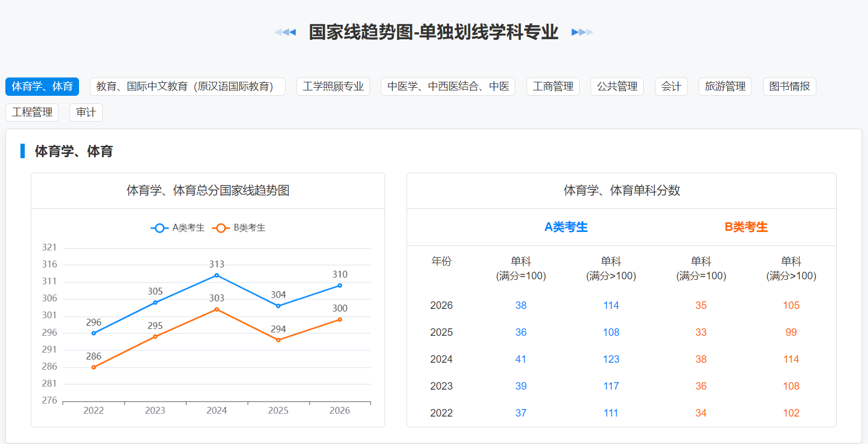
Task: Click the right triple-arrow icon beside title
Action: tap(582, 32)
